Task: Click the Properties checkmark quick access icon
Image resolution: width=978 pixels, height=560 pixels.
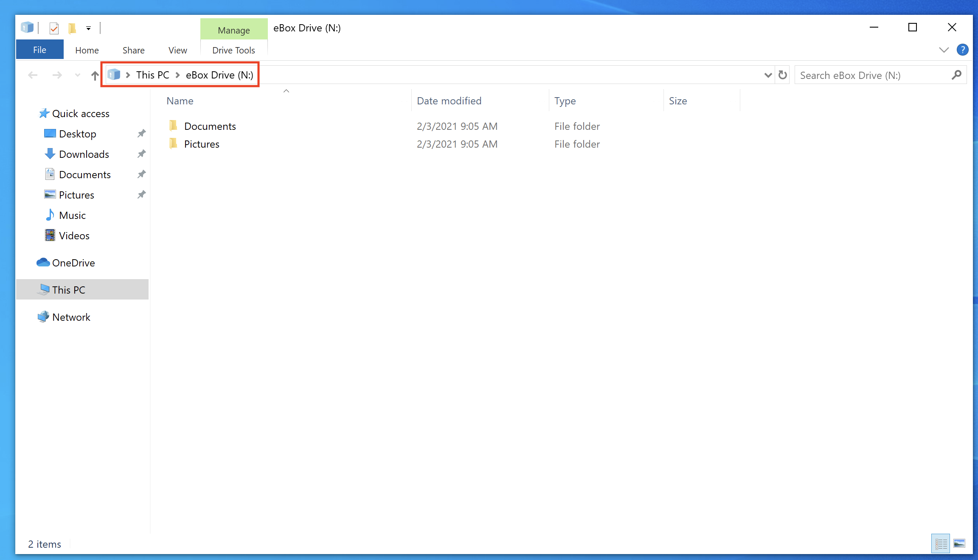Action: click(x=54, y=28)
